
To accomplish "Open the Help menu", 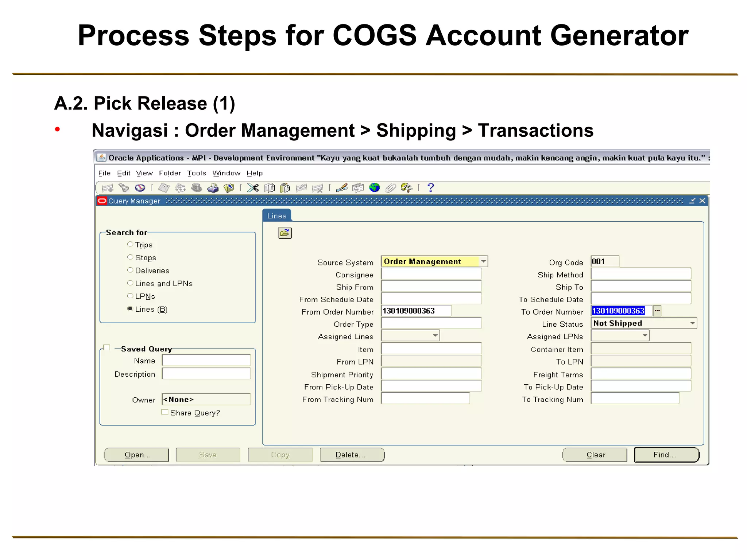I will coord(255,173).
